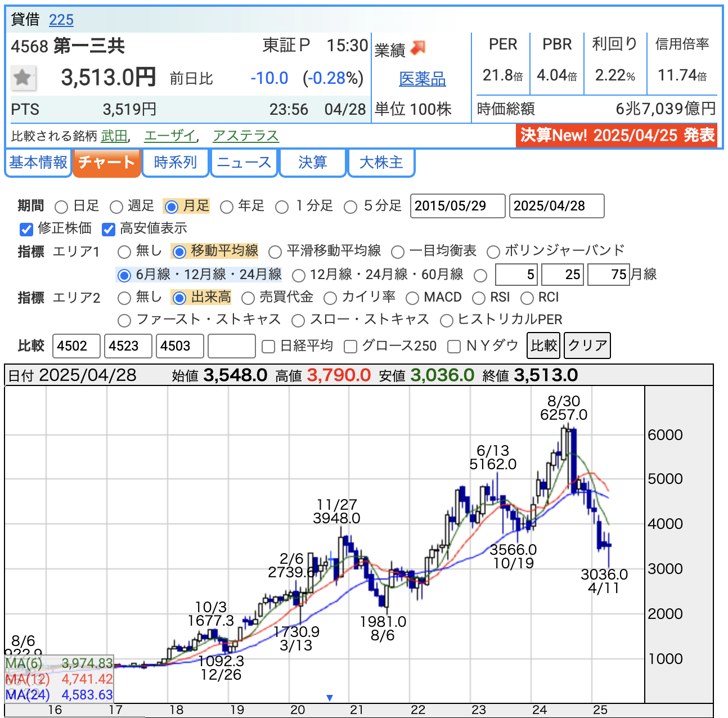Open ニュース tab
The image size is (728, 718).
pos(244,163)
